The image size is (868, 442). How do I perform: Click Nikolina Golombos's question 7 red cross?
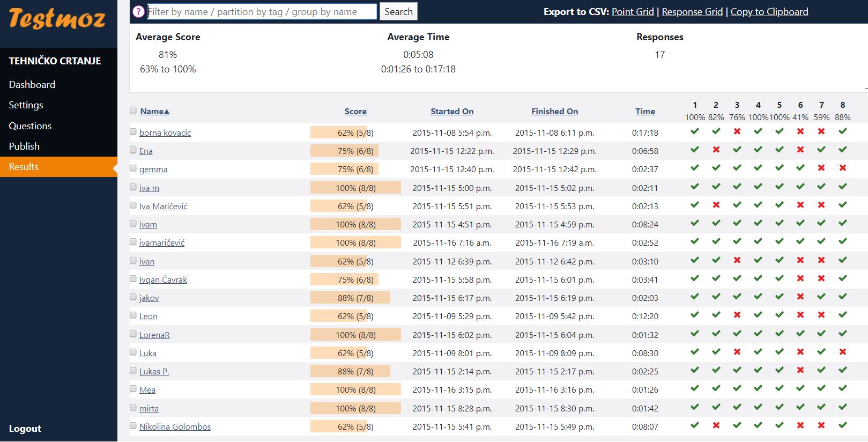click(x=821, y=425)
